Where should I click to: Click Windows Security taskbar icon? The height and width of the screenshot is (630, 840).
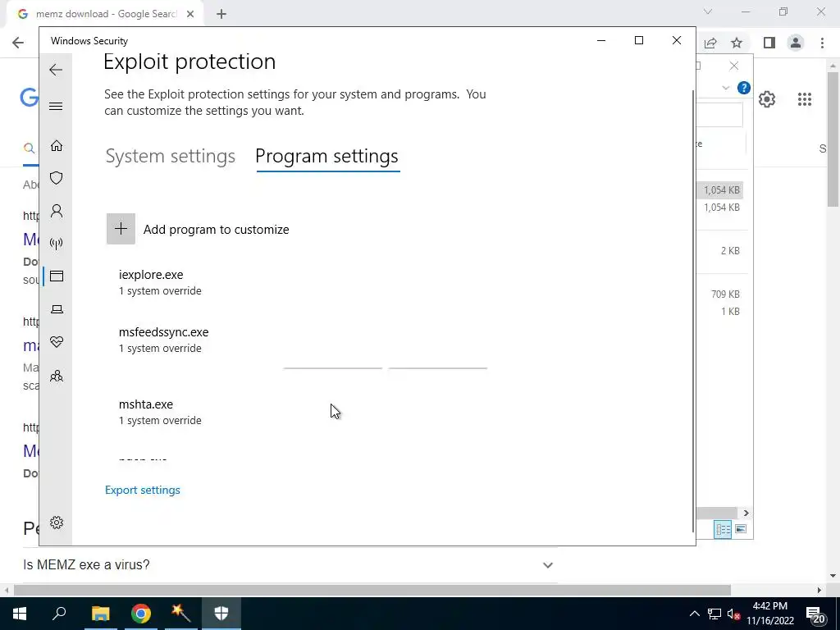221,614
